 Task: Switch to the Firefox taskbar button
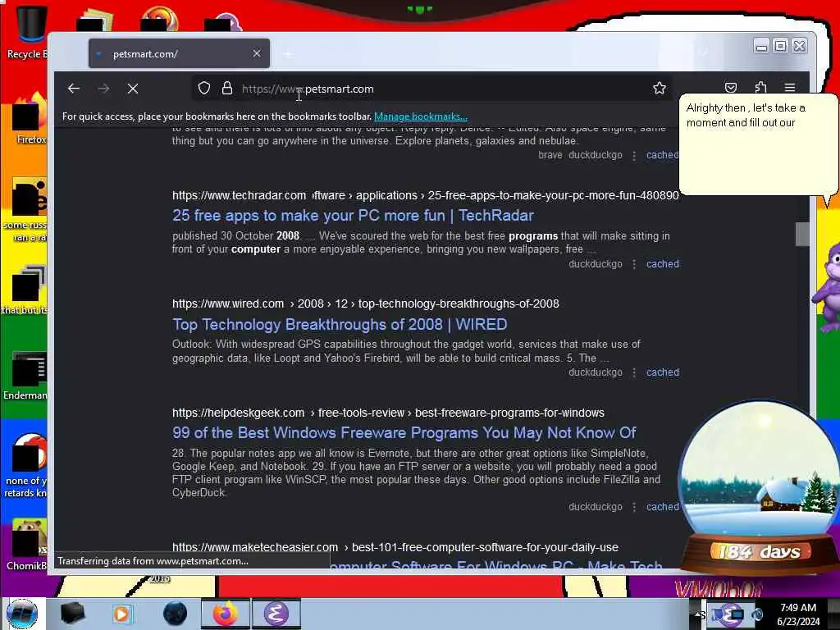pyautogui.click(x=225, y=614)
